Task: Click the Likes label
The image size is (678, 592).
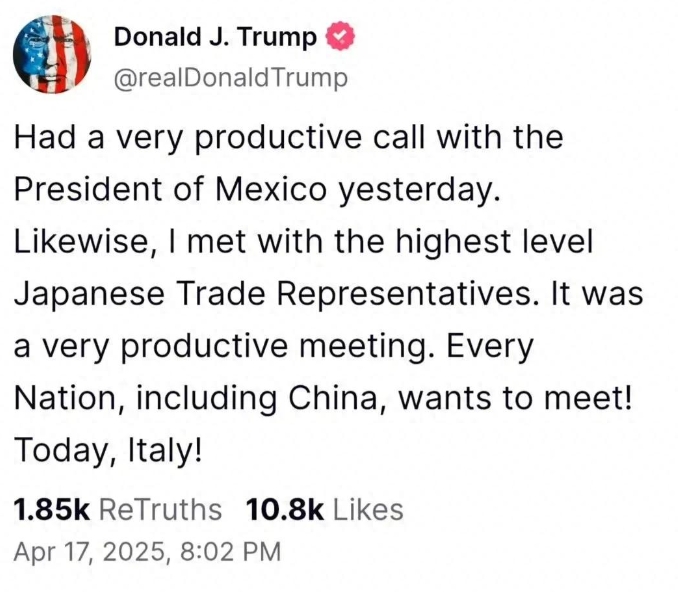Action: pyautogui.click(x=368, y=509)
